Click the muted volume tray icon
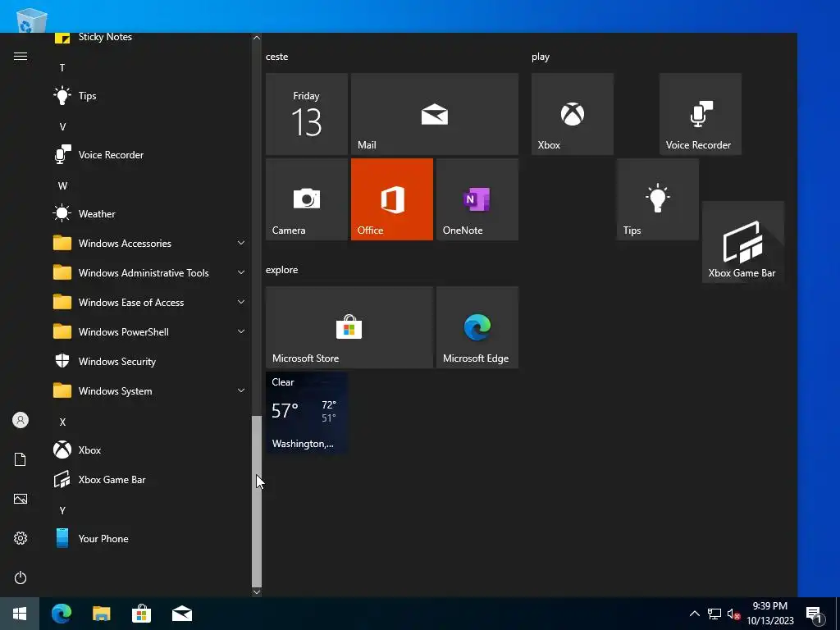The height and width of the screenshot is (630, 840). point(733,614)
